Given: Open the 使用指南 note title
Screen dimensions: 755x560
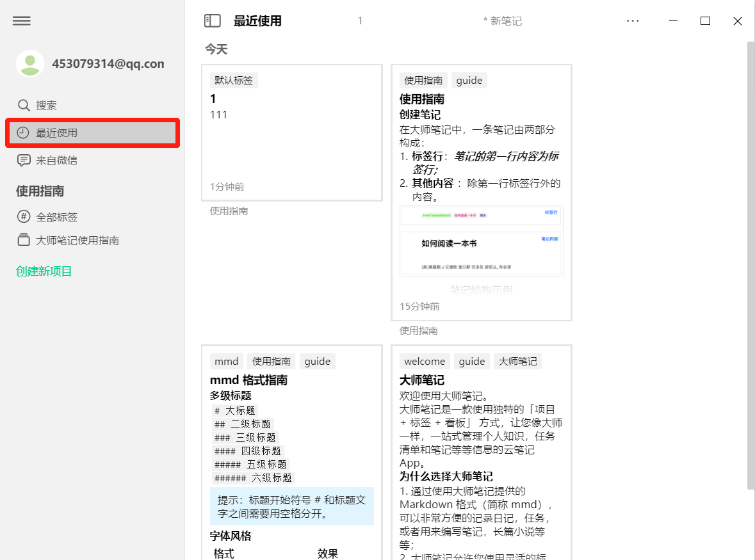Looking at the screenshot, I should pos(422,99).
